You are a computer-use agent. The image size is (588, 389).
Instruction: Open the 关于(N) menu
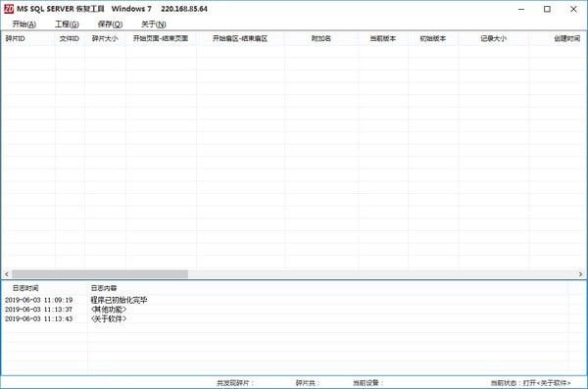(154, 24)
